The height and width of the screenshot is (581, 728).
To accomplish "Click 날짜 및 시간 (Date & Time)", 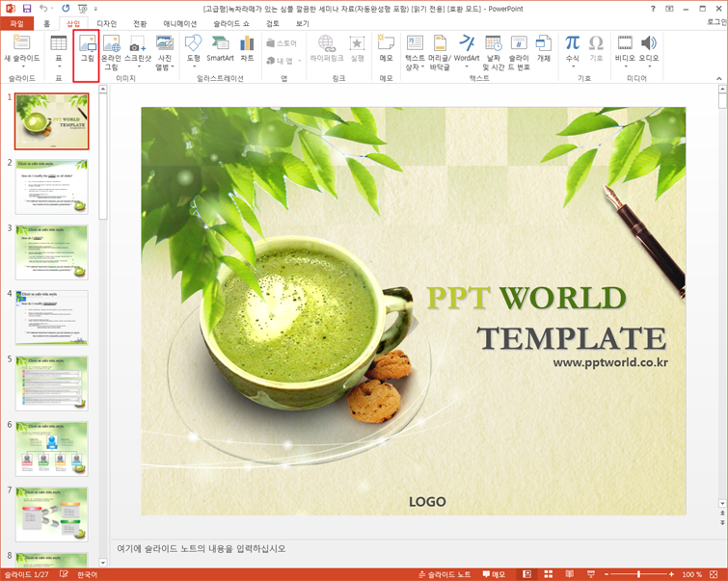I will pos(493,52).
